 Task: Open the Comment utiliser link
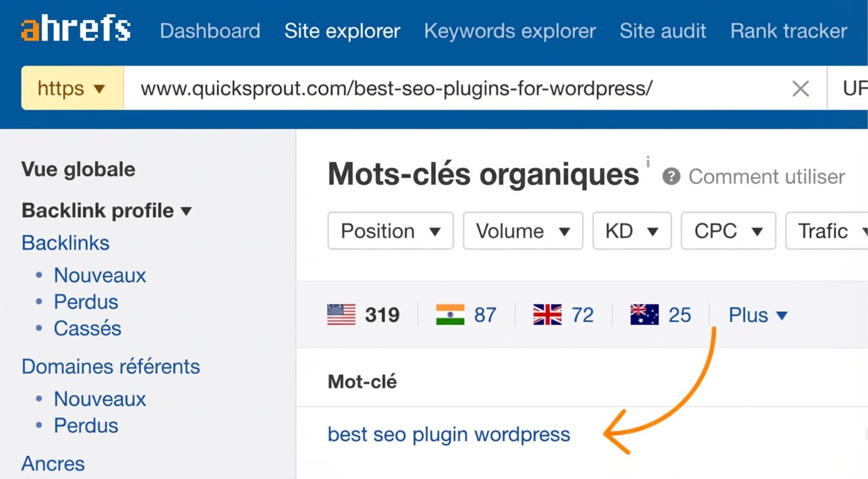coord(766,177)
